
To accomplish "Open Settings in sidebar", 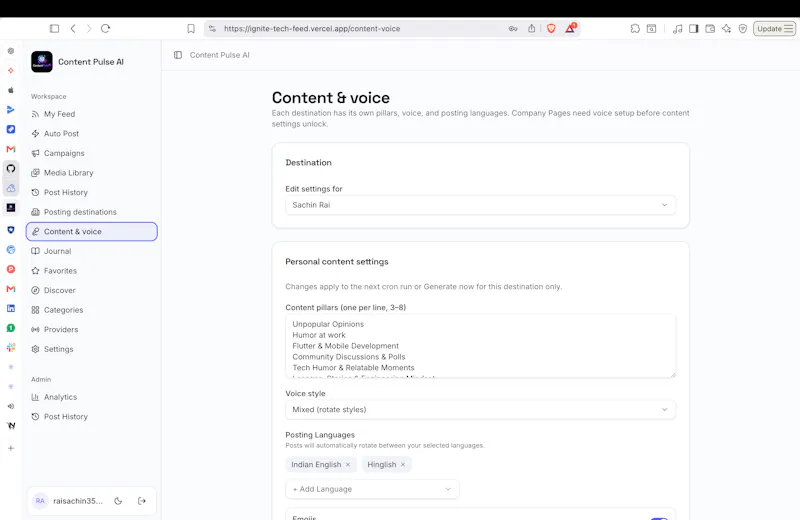I will [92, 349].
